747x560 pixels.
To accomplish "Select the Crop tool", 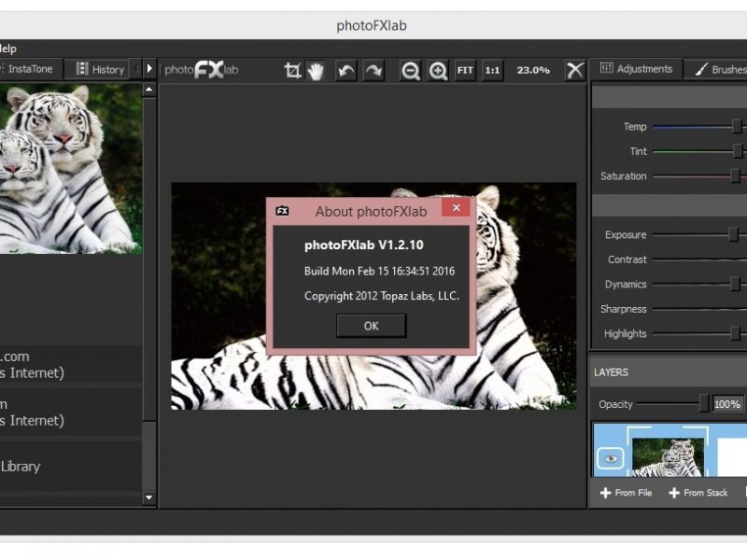I will pos(292,71).
